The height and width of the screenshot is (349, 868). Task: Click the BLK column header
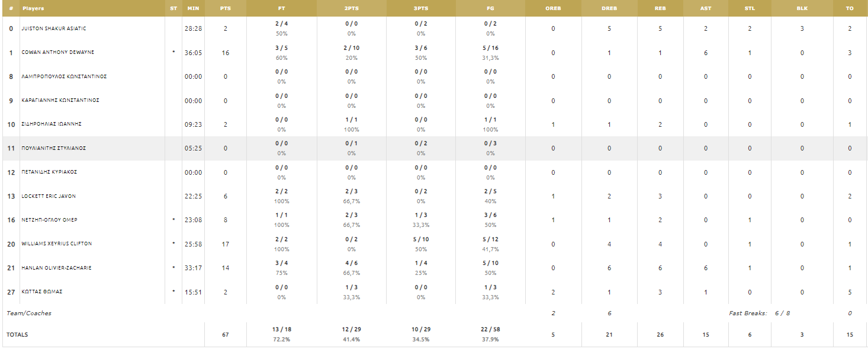coord(802,8)
